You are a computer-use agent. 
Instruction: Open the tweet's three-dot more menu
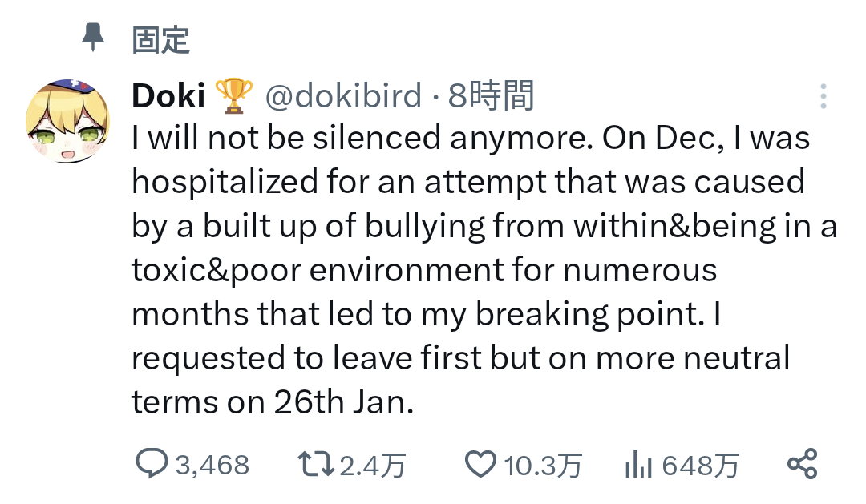click(x=823, y=96)
